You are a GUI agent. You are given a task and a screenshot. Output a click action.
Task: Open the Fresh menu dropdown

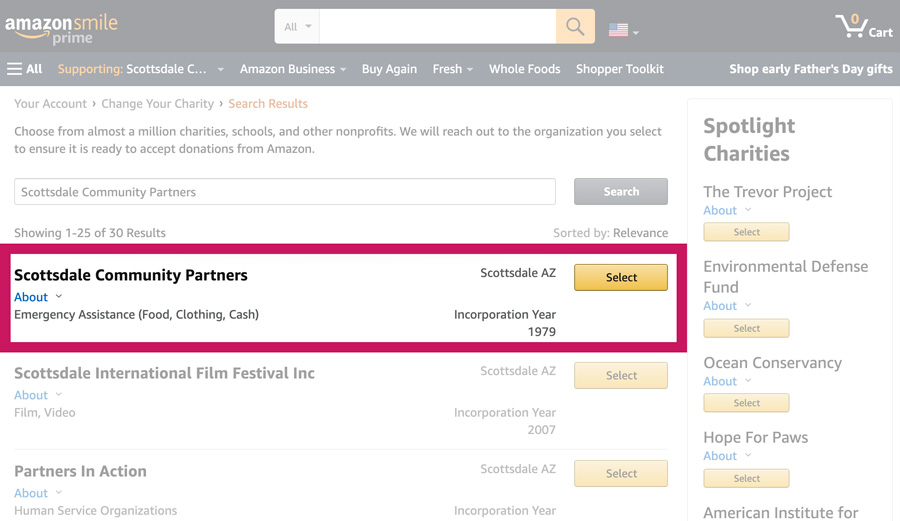[452, 69]
